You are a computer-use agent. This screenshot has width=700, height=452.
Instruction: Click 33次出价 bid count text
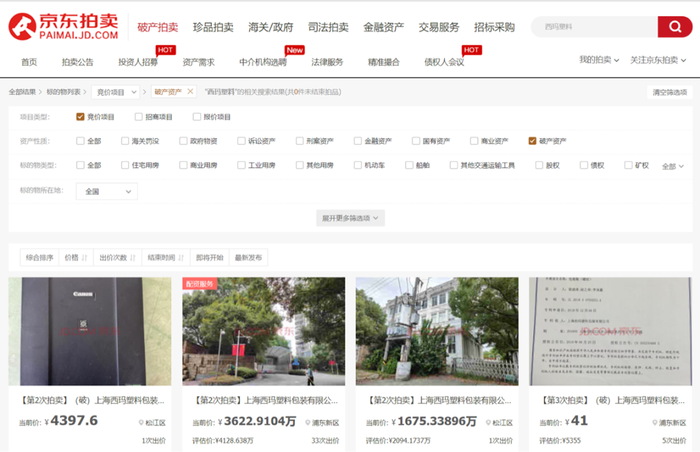pos(325,441)
